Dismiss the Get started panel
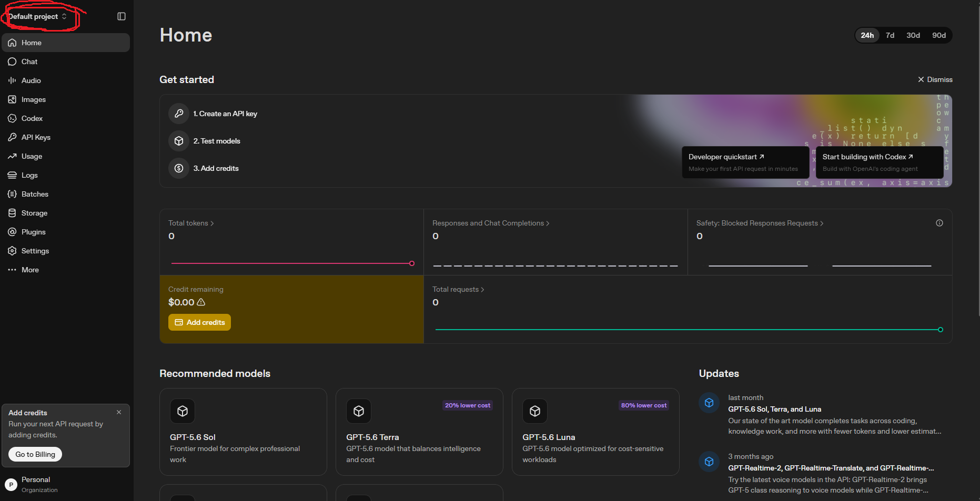 click(935, 79)
